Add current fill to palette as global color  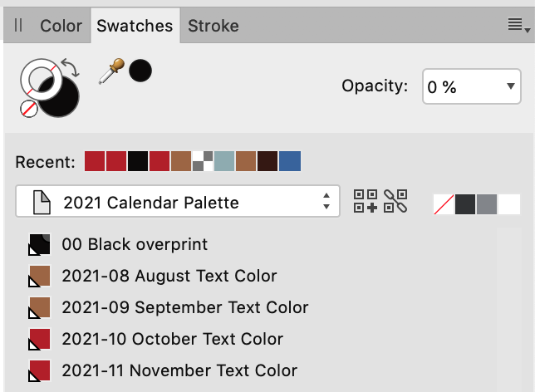(366, 201)
